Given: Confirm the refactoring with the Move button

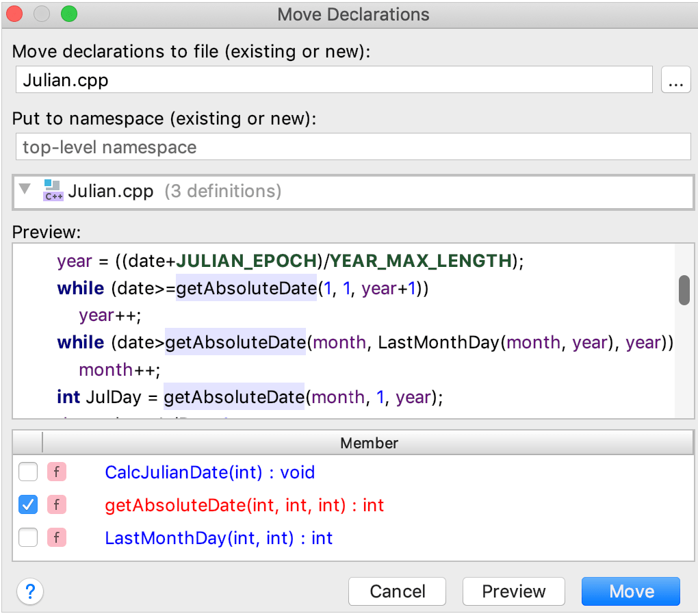Looking at the screenshot, I should click(x=630, y=591).
